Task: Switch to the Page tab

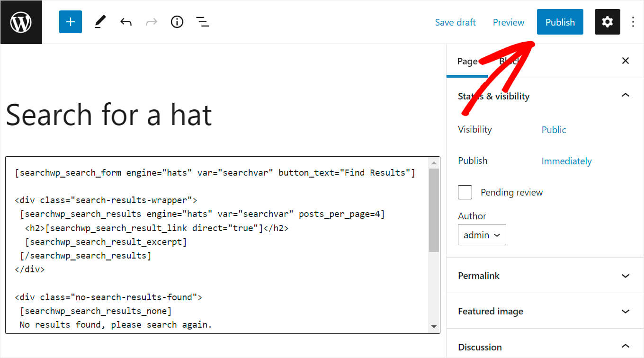Action: 467,61
